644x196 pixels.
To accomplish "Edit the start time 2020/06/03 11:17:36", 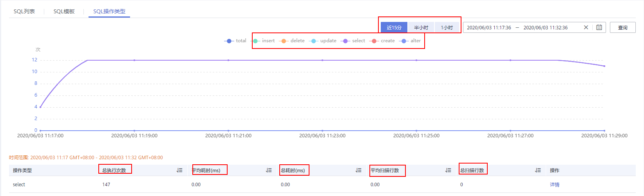I will (x=489, y=27).
